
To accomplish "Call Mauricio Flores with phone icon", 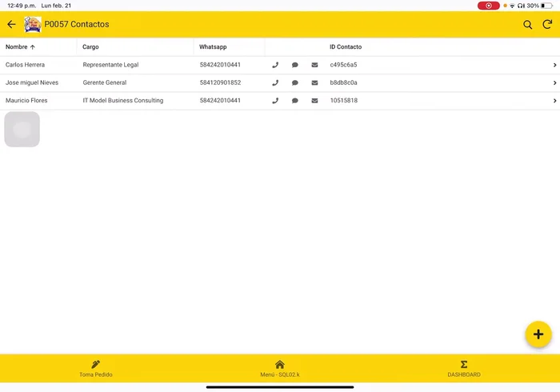I will pos(275,101).
